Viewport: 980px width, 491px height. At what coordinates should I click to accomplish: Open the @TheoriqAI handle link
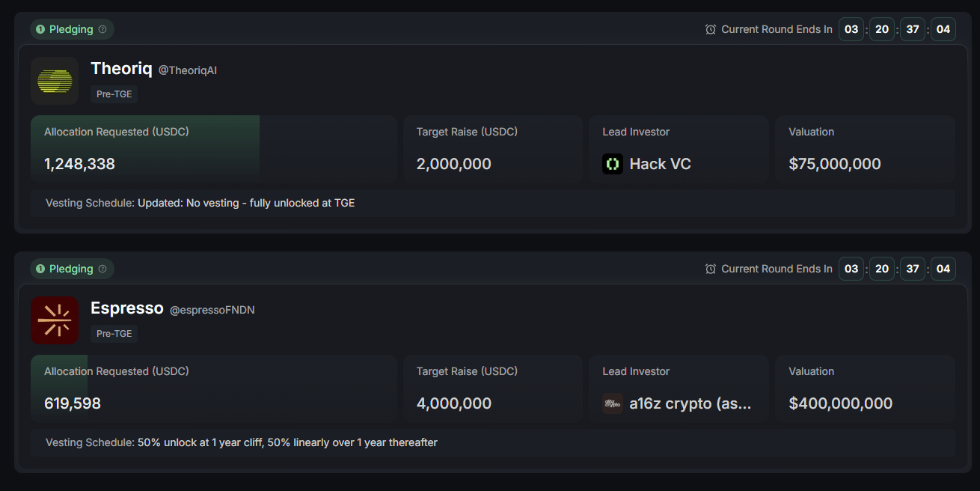tap(188, 70)
